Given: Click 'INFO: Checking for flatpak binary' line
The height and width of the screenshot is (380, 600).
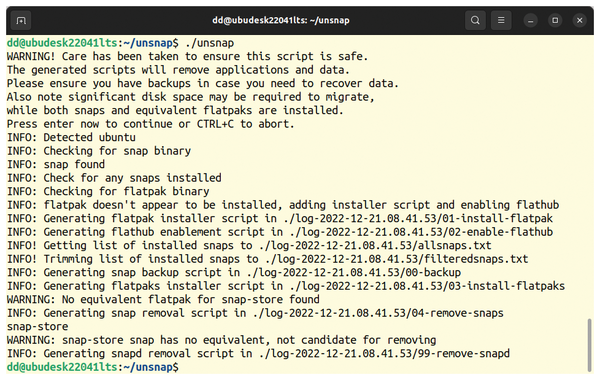Looking at the screenshot, I should [108, 191].
